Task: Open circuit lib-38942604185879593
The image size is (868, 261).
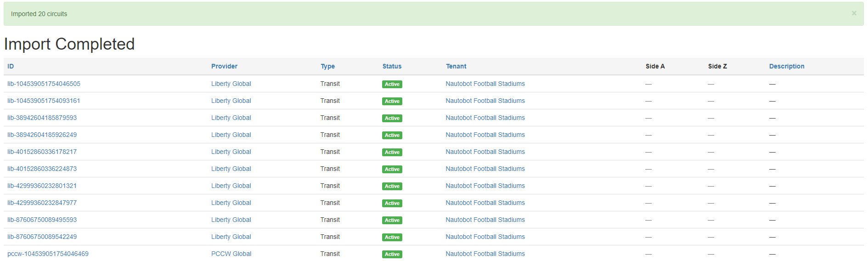Action: click(x=42, y=118)
